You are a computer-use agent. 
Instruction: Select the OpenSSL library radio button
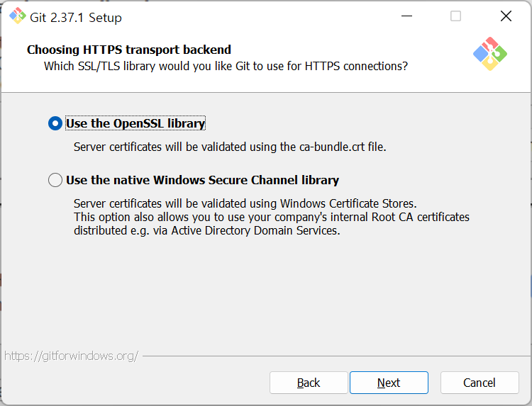[55, 123]
